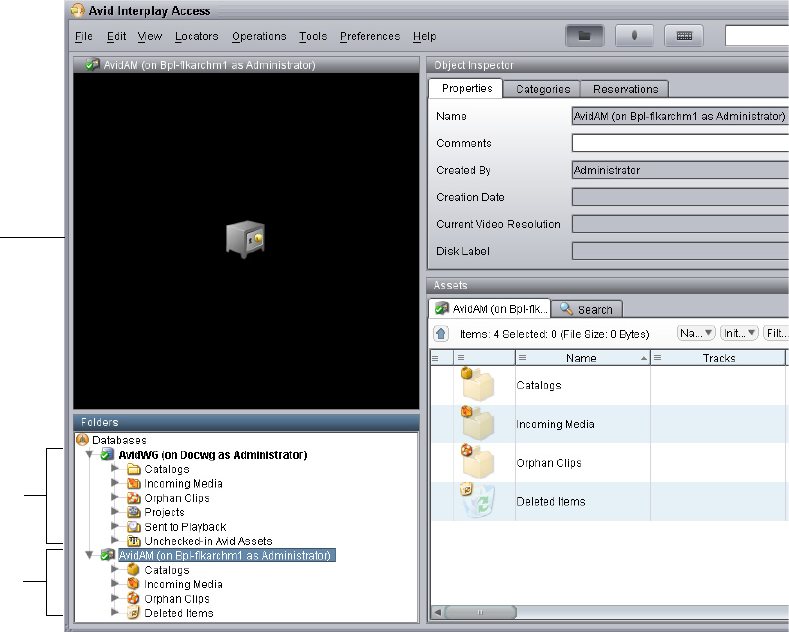Click the Unchecked-in Avid Assets icon
Screen dimensions: 789x632
[134, 541]
